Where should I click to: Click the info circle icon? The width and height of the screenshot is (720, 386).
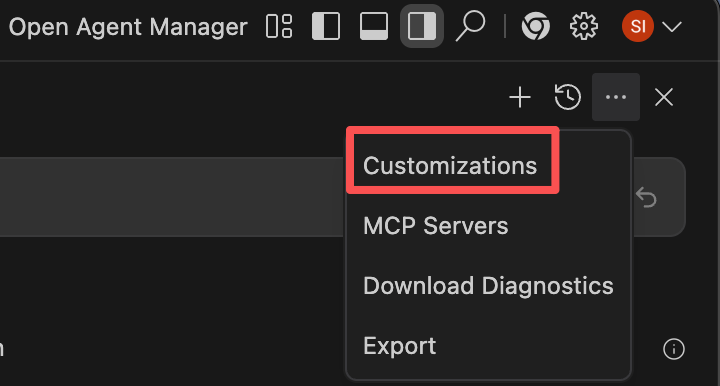tap(674, 349)
